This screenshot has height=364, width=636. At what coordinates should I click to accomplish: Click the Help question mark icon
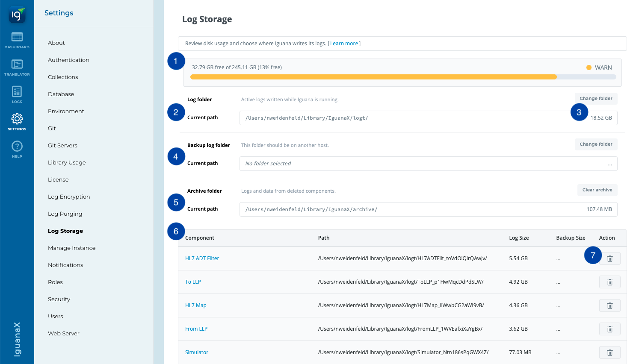click(17, 147)
